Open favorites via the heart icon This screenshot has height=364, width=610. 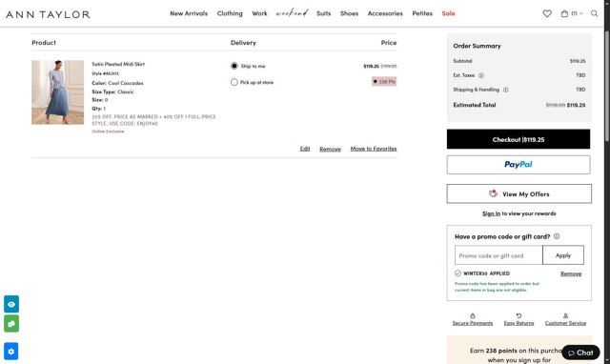click(x=547, y=13)
